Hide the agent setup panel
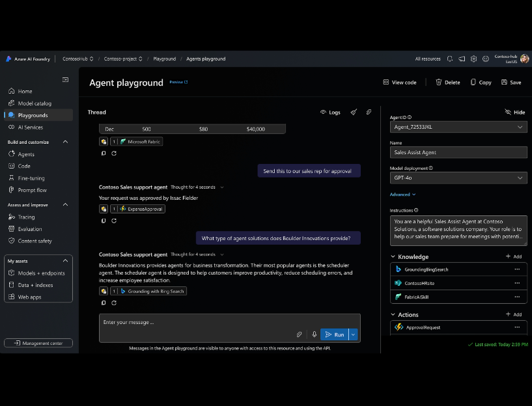 pyautogui.click(x=515, y=112)
